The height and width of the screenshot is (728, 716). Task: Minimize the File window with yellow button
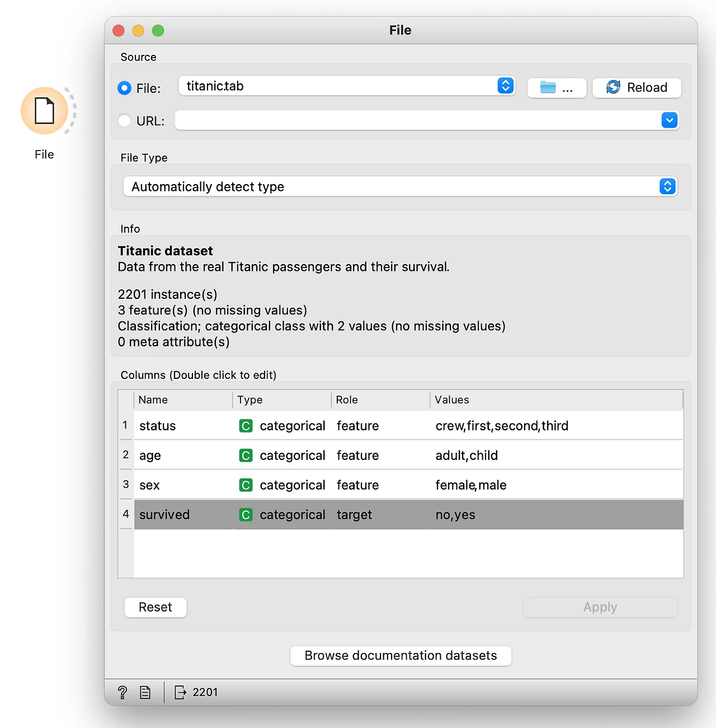click(138, 31)
